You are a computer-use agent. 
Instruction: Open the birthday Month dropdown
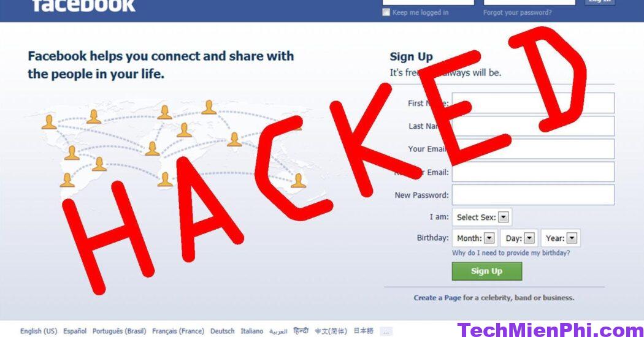click(x=475, y=238)
